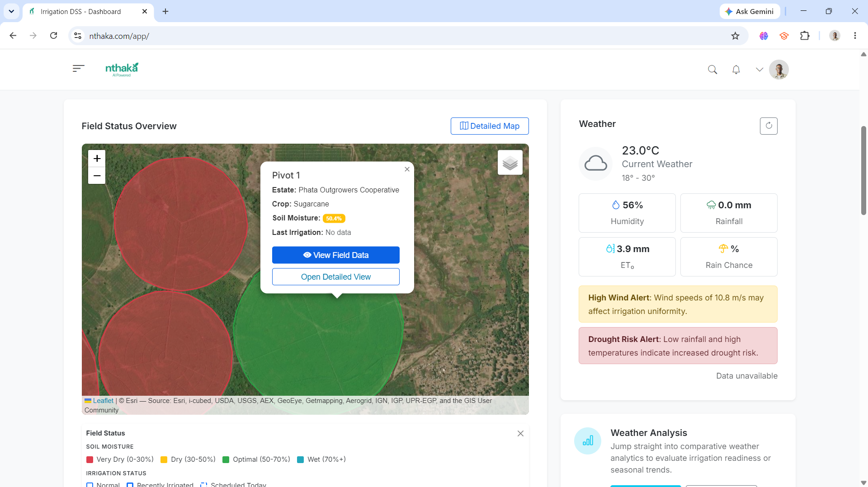Zoom out on the map
The height and width of the screenshot is (487, 868).
pyautogui.click(x=97, y=176)
